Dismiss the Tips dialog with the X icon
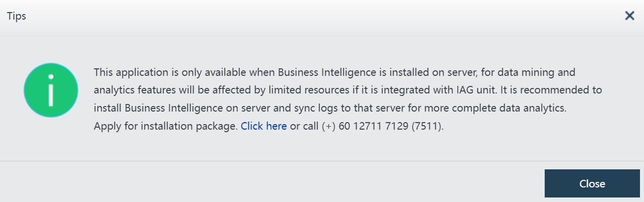Screen dimensions: 644x202 [629, 16]
